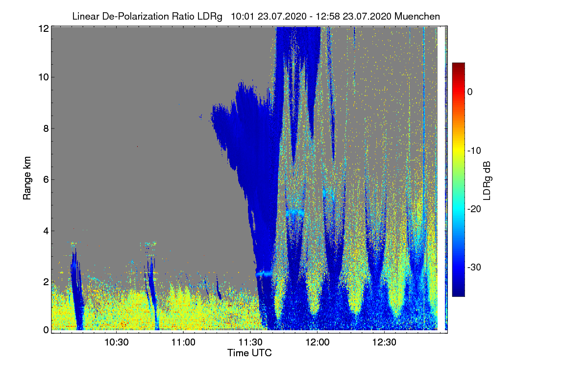Image resolution: width=588 pixels, height=392 pixels.
Task: Click the plot title text 'Linear De-Polarization Ratio LDRg'
Action: pos(147,16)
